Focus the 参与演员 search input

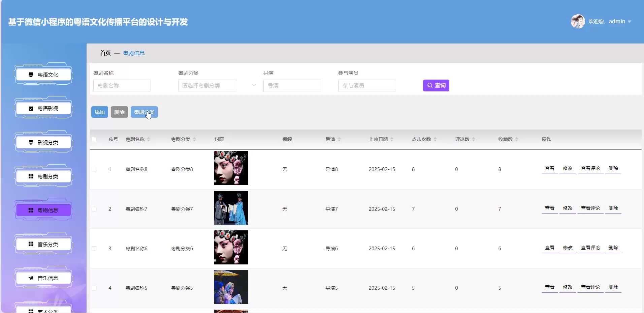pos(367,85)
